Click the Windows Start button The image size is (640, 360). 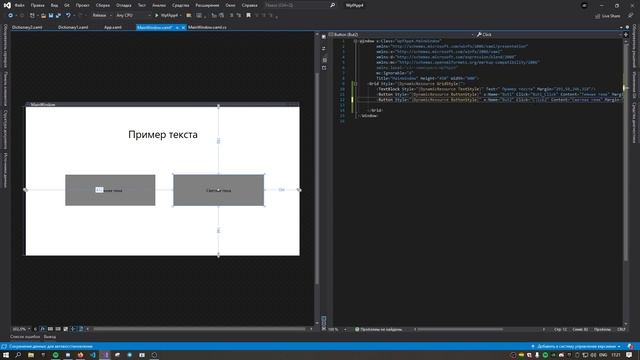6,355
